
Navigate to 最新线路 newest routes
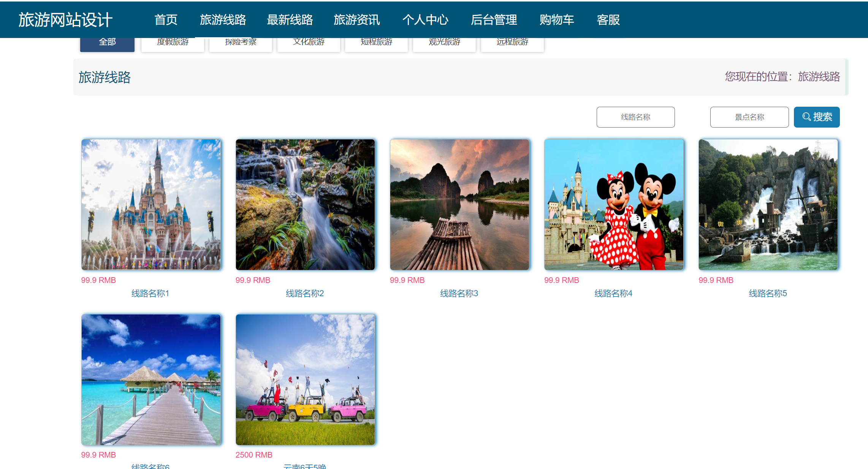pos(290,20)
